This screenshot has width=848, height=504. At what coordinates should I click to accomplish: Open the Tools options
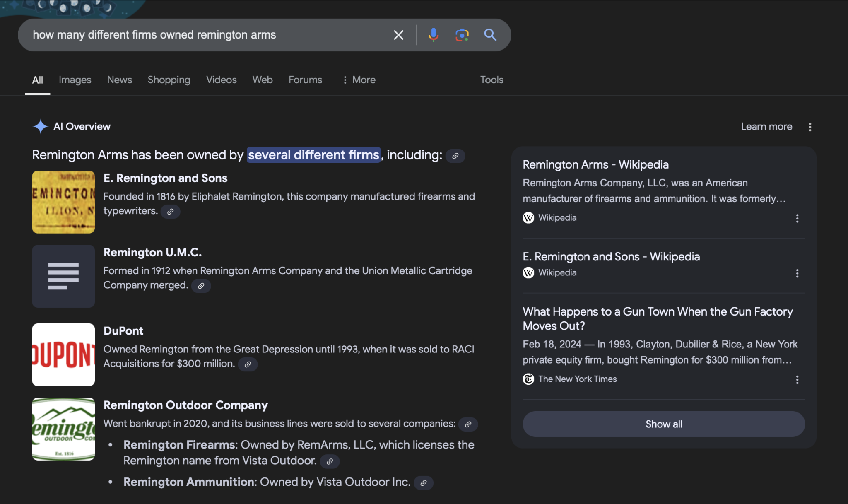click(491, 80)
